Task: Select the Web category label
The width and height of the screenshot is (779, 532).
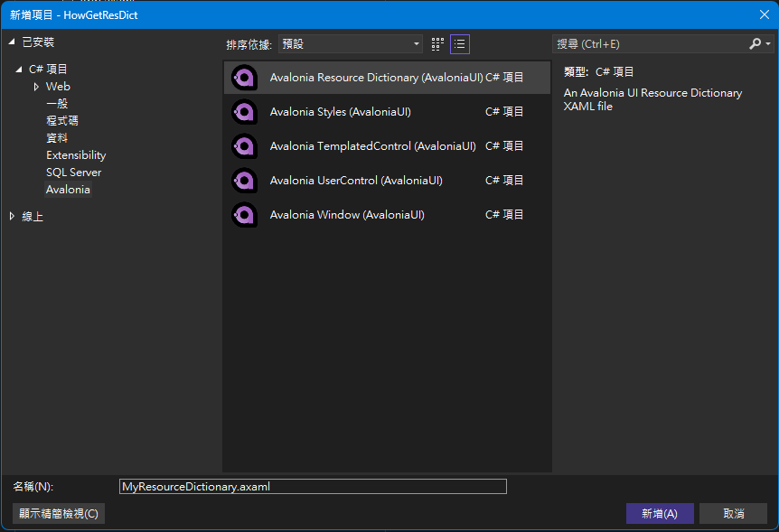Action: pyautogui.click(x=58, y=87)
